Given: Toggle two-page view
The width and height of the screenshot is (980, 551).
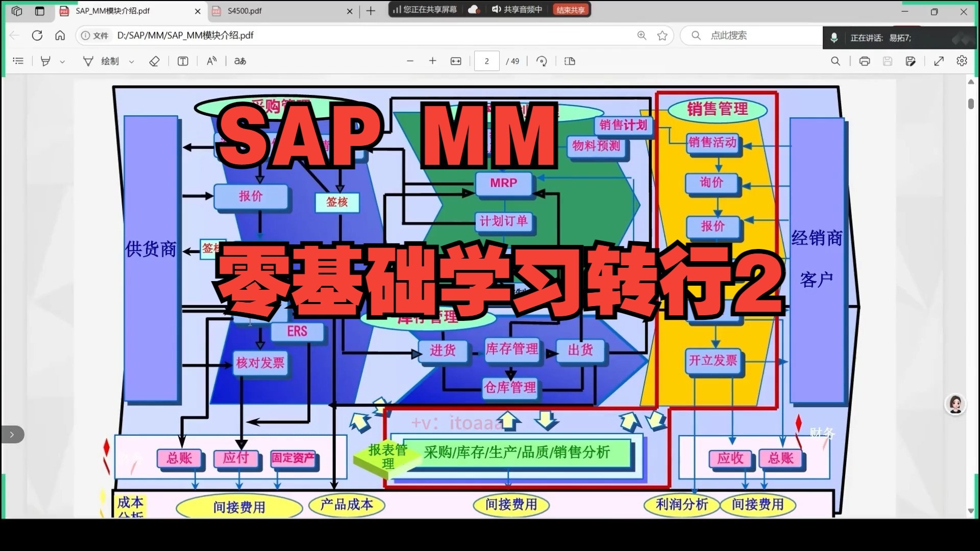Looking at the screenshot, I should tap(570, 61).
